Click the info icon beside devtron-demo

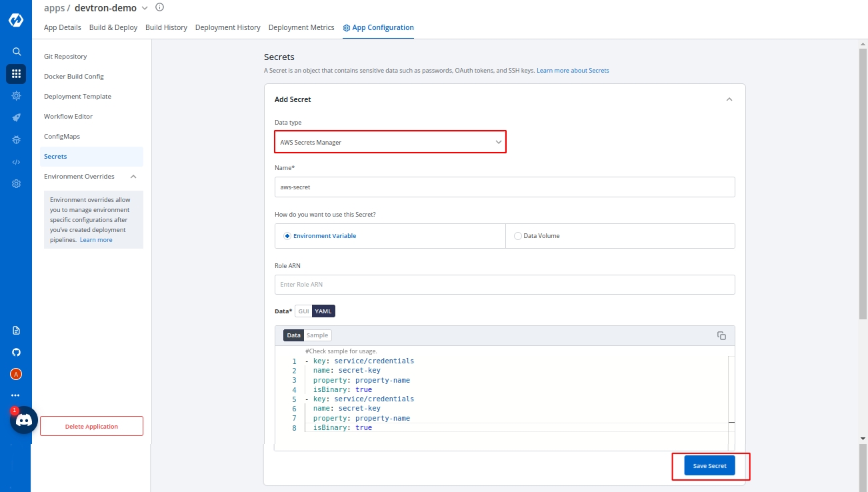click(x=159, y=7)
